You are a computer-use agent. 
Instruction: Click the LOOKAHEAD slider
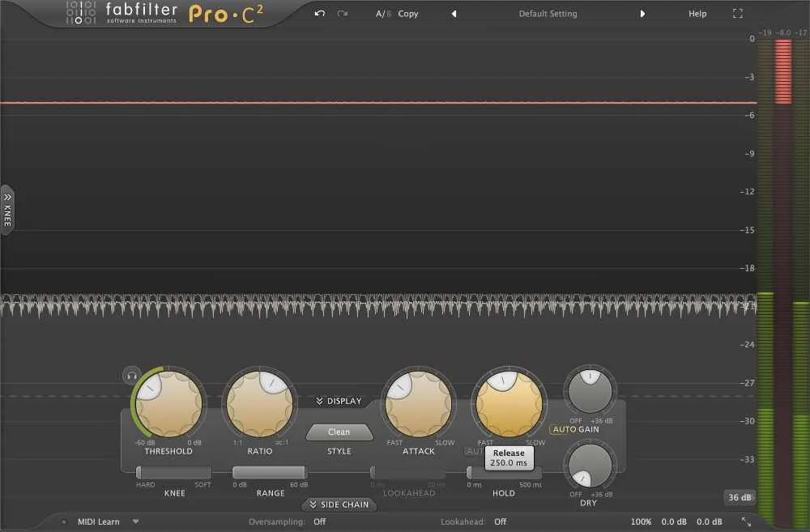pos(408,472)
